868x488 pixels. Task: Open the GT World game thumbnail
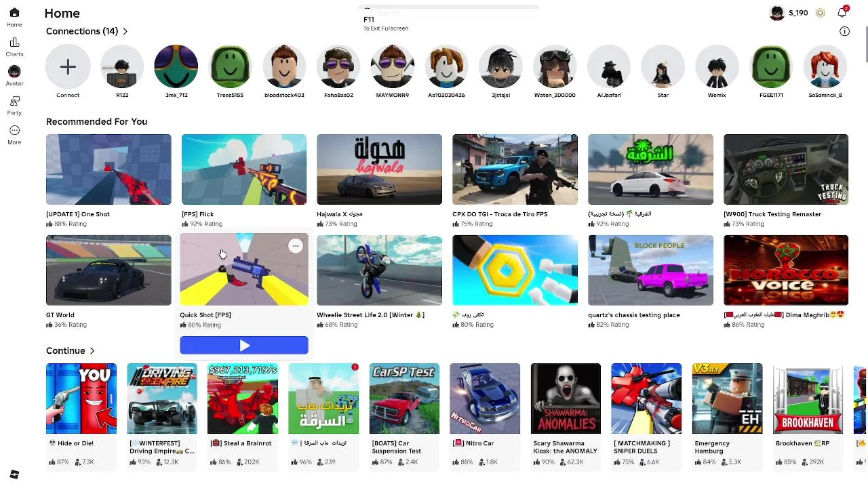pos(108,270)
